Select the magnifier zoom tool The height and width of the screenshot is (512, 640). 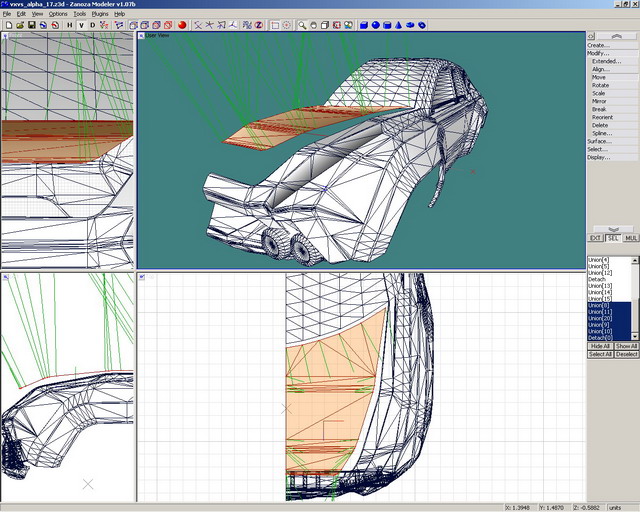[302, 25]
